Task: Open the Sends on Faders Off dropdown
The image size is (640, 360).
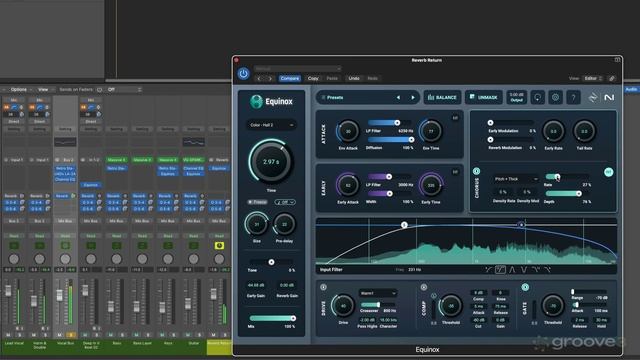Action: [124, 89]
